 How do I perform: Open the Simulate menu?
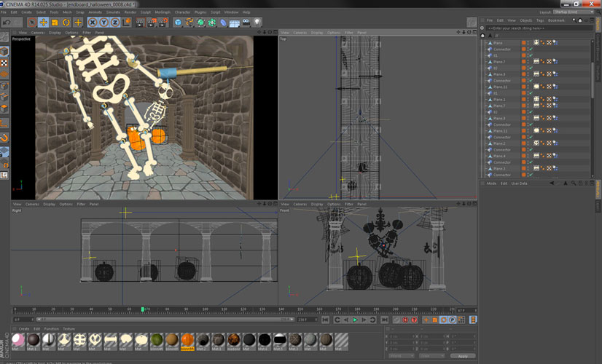pos(112,12)
